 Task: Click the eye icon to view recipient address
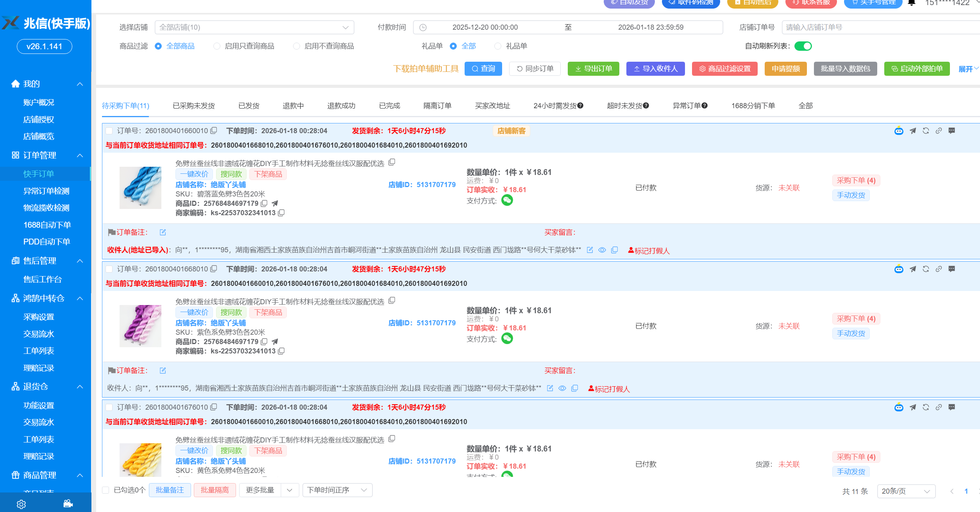coord(602,250)
